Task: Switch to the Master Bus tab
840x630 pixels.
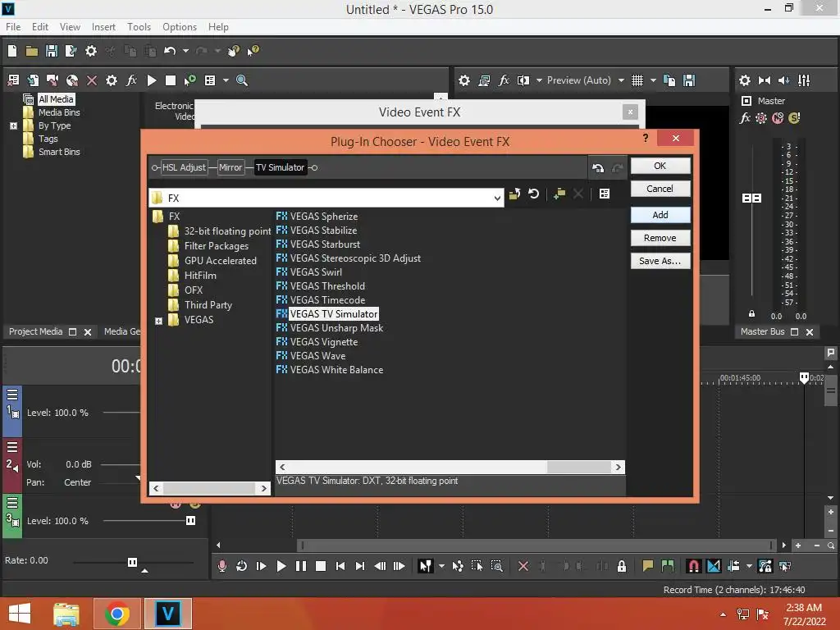Action: [x=762, y=331]
